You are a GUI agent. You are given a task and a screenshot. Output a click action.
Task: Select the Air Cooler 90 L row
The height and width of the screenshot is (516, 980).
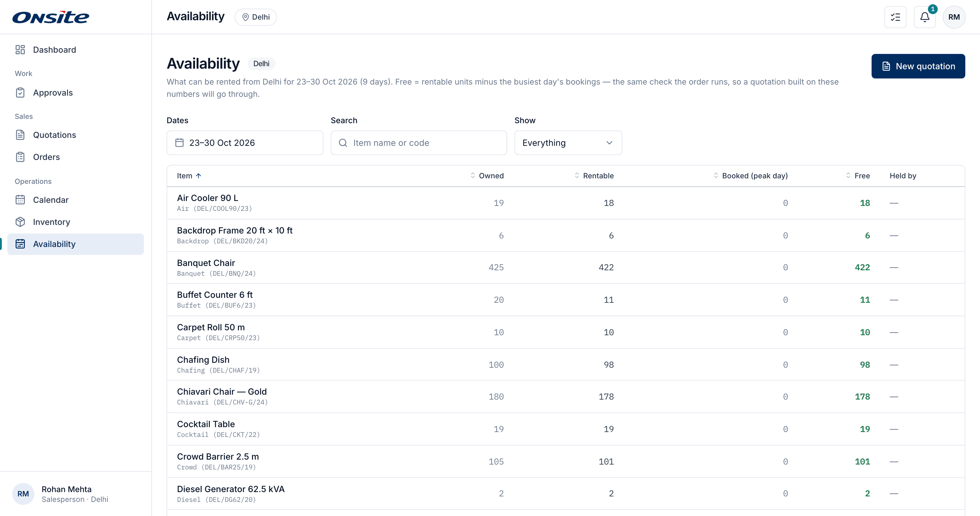566,203
